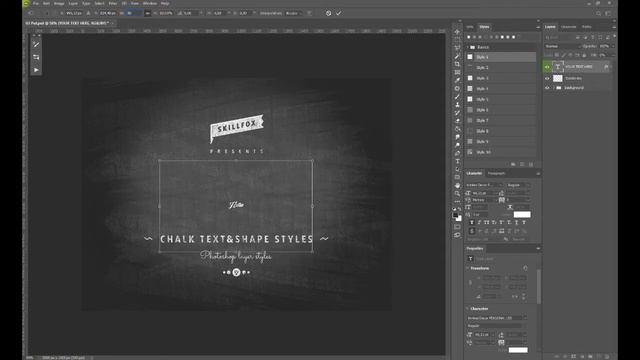
Task: Select the Rectangular Marquee tool
Action: coord(457,40)
